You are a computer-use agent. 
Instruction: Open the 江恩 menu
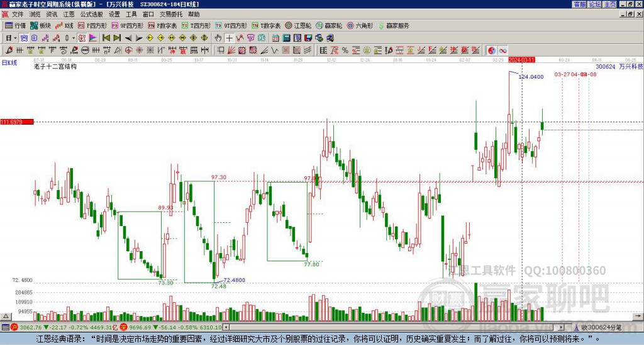(69, 14)
